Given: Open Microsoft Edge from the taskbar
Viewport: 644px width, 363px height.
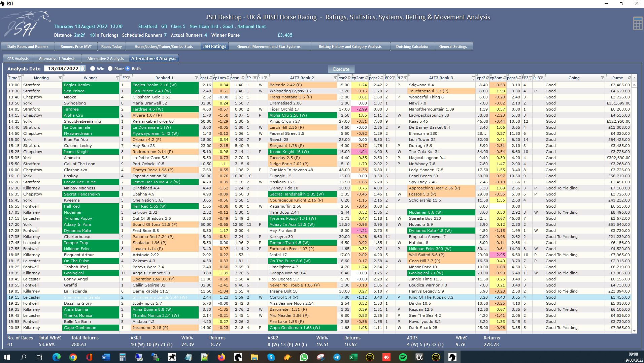Looking at the screenshot, I should pyautogui.click(x=56, y=357).
